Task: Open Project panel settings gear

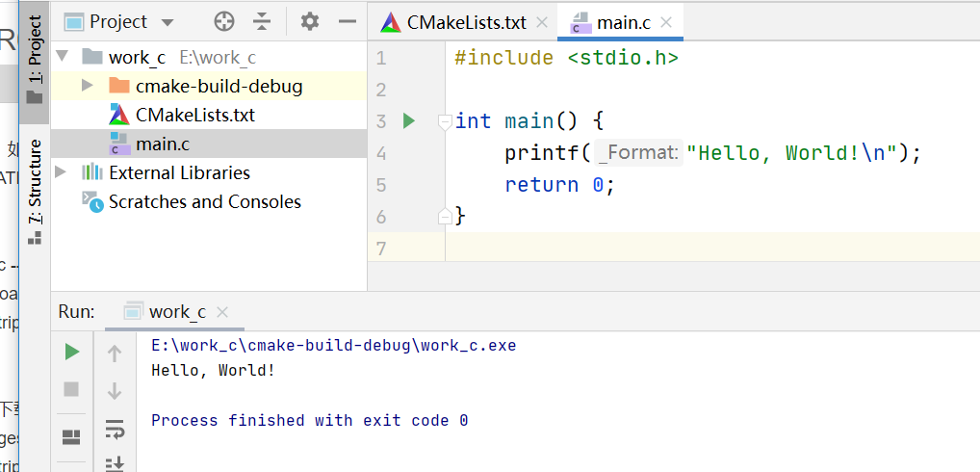Action: [309, 21]
